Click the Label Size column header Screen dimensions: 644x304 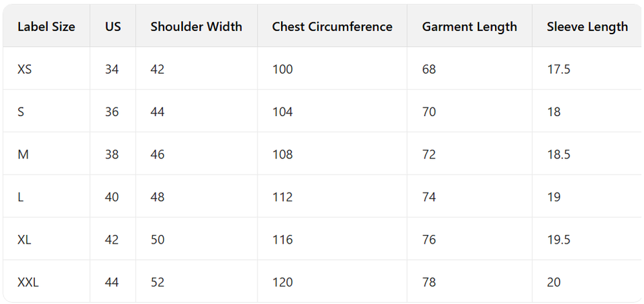[x=46, y=27]
